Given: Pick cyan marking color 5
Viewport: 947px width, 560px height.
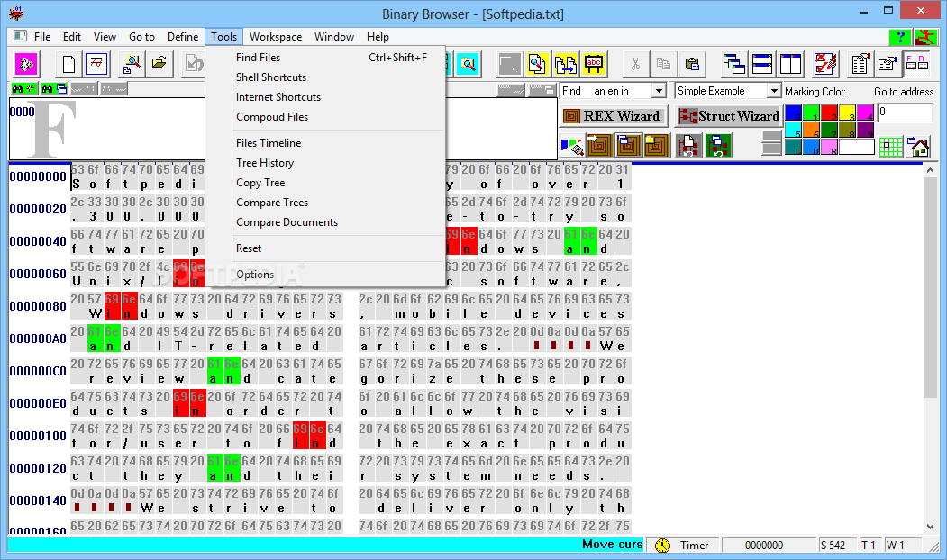Looking at the screenshot, I should click(794, 130).
